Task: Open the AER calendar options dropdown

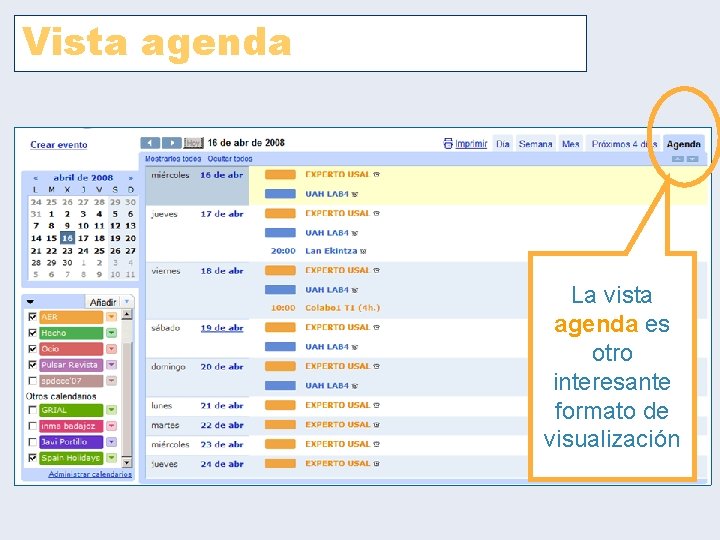Action: (x=112, y=317)
